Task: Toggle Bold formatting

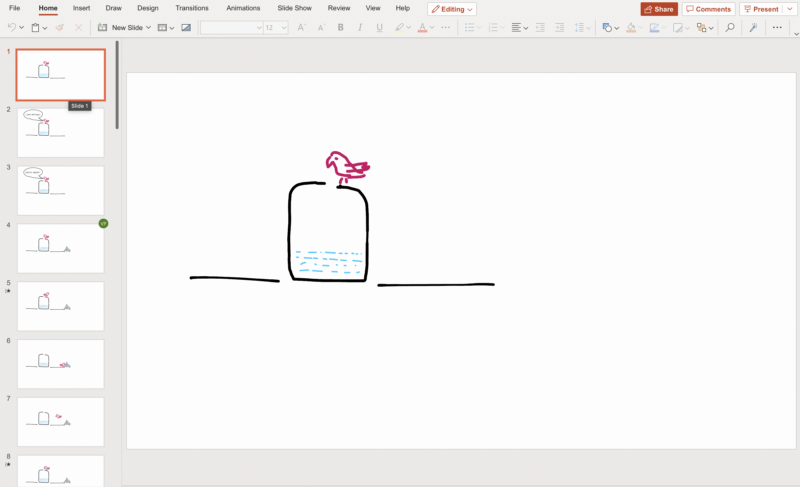Action: click(341, 28)
